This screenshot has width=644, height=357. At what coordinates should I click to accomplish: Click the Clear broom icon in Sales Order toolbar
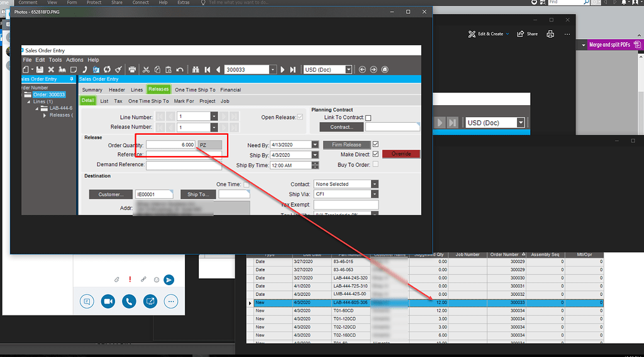(118, 69)
